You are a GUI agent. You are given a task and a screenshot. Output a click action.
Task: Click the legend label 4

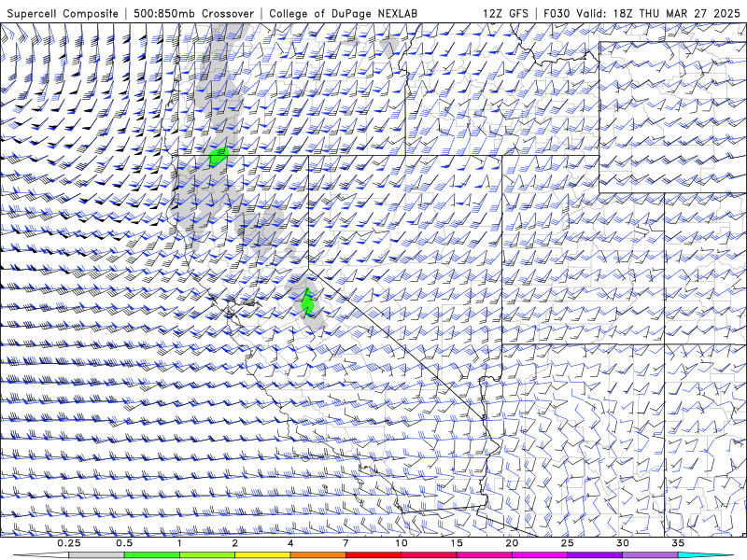click(290, 543)
